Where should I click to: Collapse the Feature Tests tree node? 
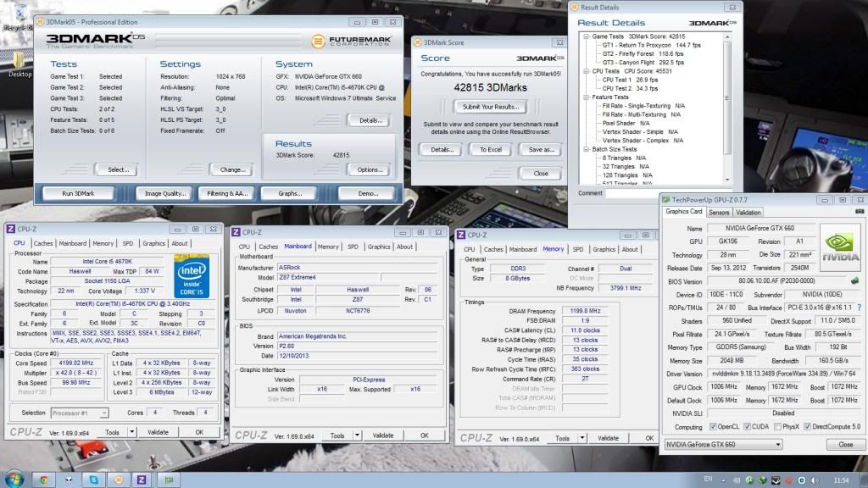[587, 97]
